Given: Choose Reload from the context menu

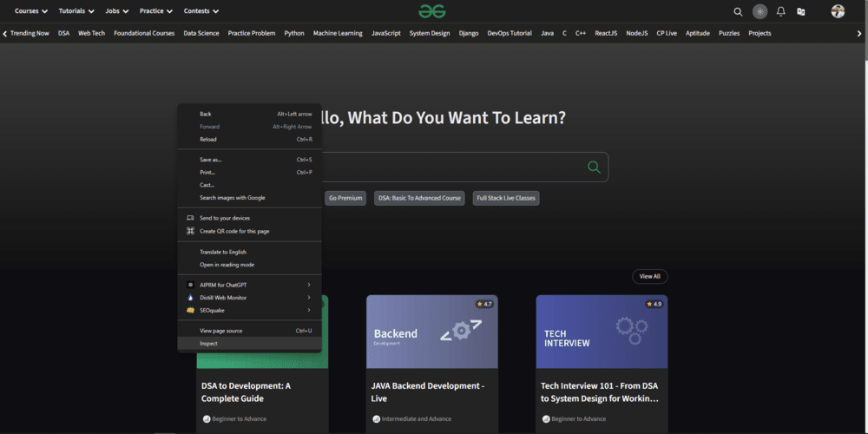Looking at the screenshot, I should [x=249, y=140].
